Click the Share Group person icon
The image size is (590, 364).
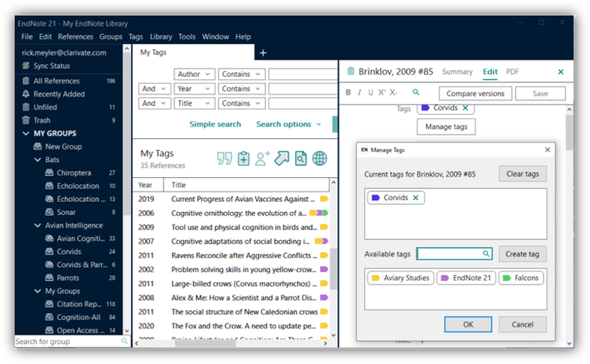point(263,158)
